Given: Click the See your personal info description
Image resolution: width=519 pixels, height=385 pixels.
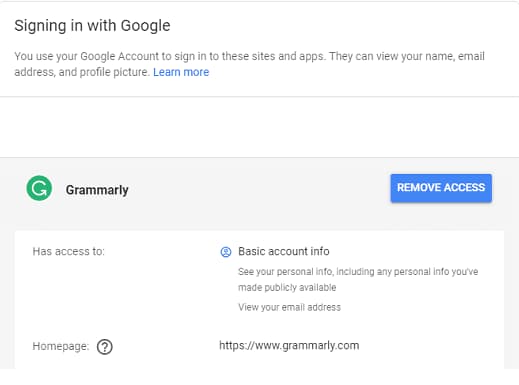Looking at the screenshot, I should (x=358, y=279).
